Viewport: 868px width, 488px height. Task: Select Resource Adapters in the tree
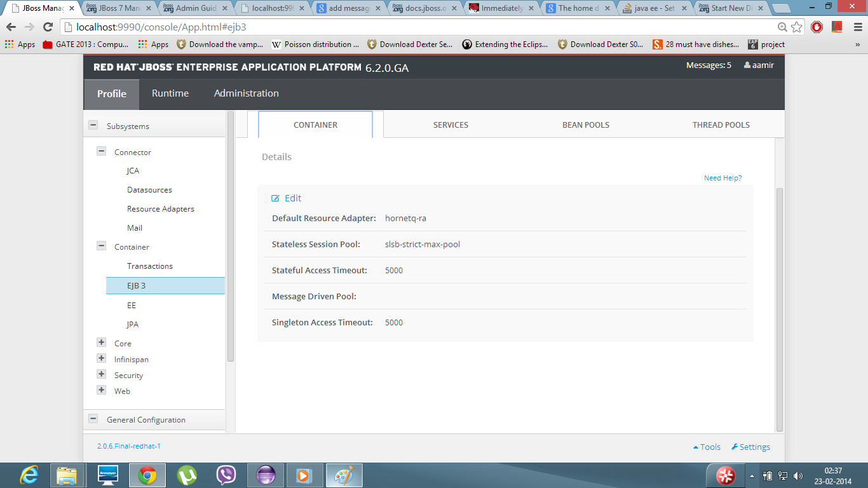click(x=161, y=209)
